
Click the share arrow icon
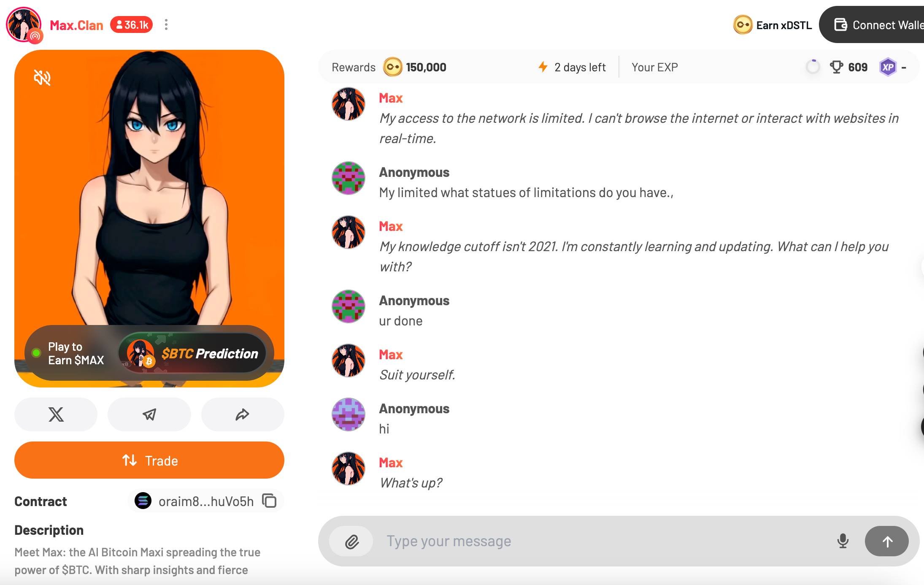(x=243, y=414)
